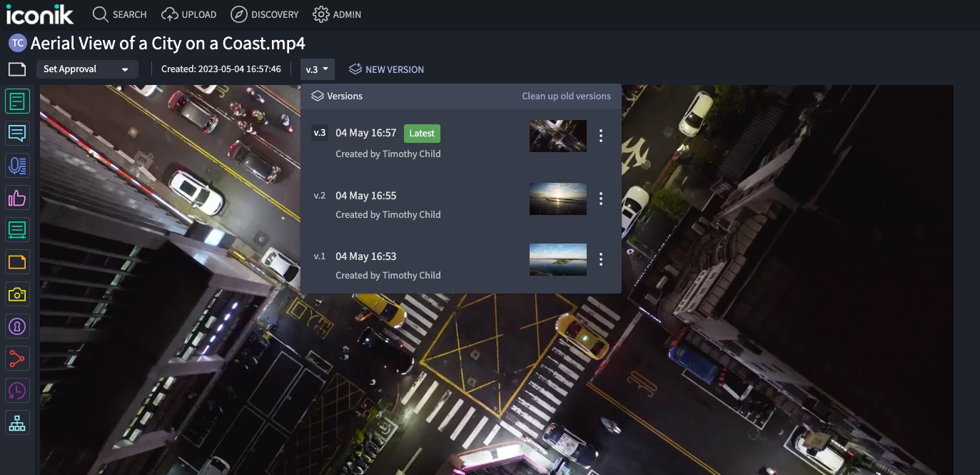Viewport: 980px width, 475px height.
Task: Go to the DISCOVERY menu in the top bar
Action: tap(264, 14)
